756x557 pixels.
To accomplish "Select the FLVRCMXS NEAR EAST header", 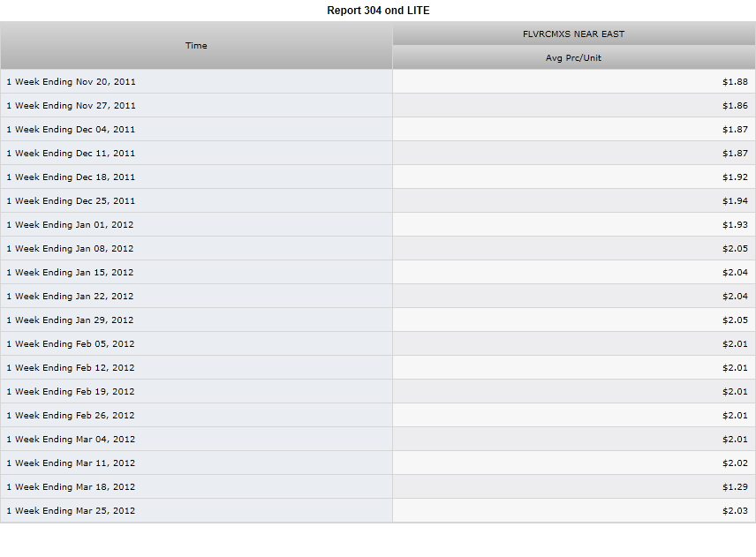I will (574, 34).
